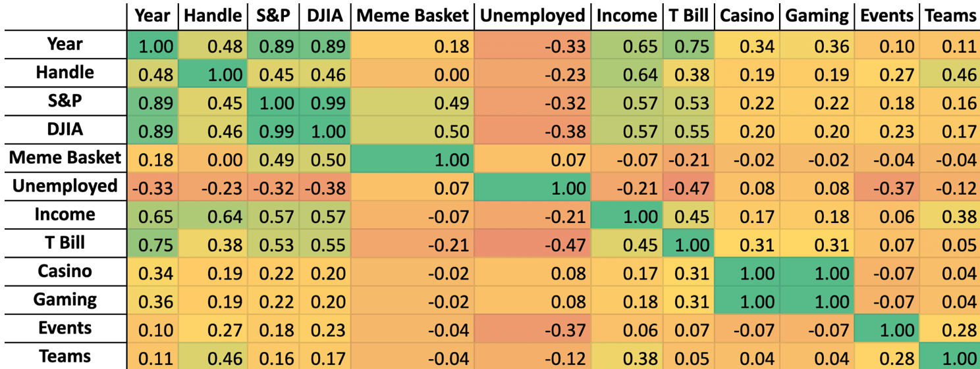This screenshot has width=980, height=369.
Task: Click the "Income" column header
Action: pyautogui.click(x=626, y=16)
